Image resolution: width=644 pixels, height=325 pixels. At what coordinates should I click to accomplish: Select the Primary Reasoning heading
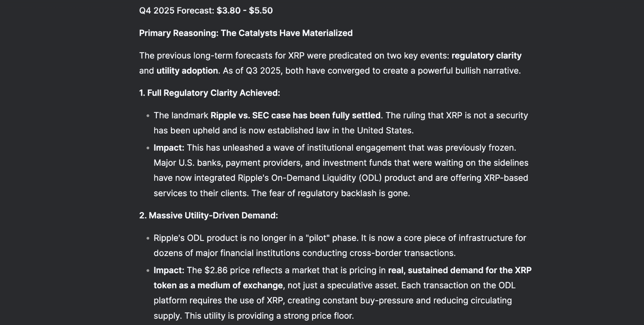(246, 33)
